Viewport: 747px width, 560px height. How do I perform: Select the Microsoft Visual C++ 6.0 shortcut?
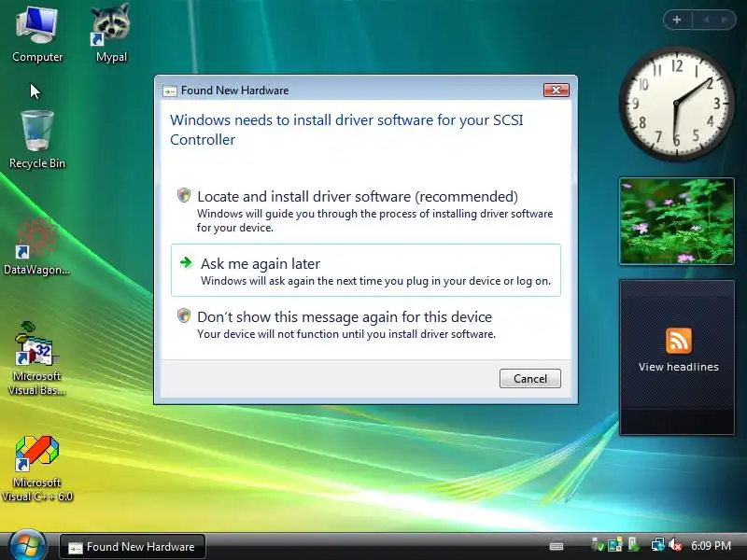pos(37,469)
